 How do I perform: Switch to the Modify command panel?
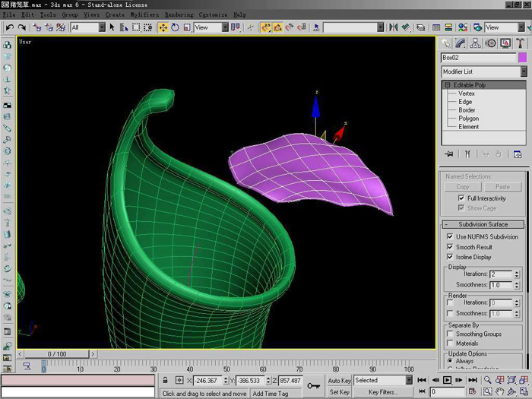[461, 43]
